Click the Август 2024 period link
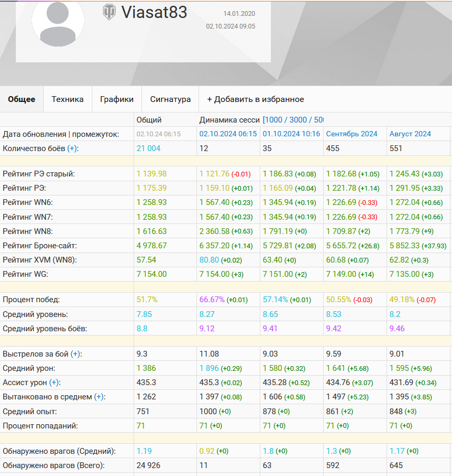This screenshot has height=476, width=452. coord(410,134)
